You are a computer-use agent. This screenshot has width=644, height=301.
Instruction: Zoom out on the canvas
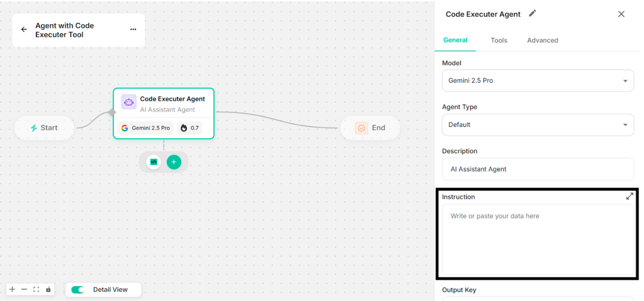tap(24, 290)
